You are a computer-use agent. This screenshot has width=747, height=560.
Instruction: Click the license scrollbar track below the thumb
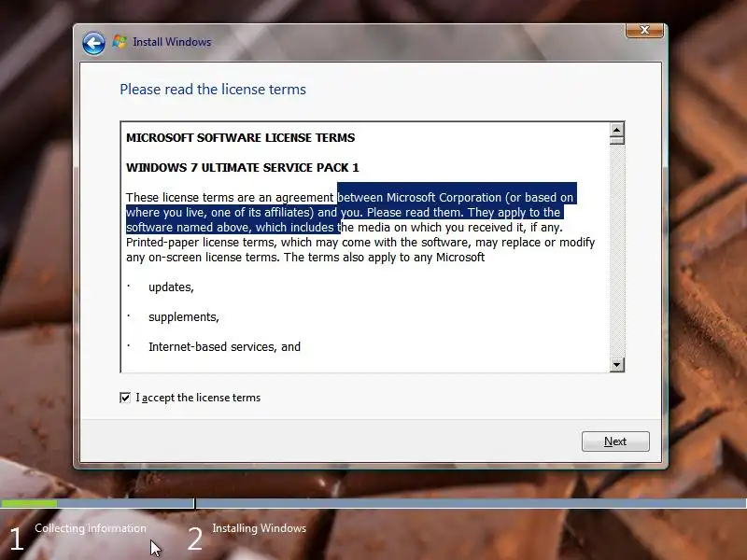[x=616, y=251]
